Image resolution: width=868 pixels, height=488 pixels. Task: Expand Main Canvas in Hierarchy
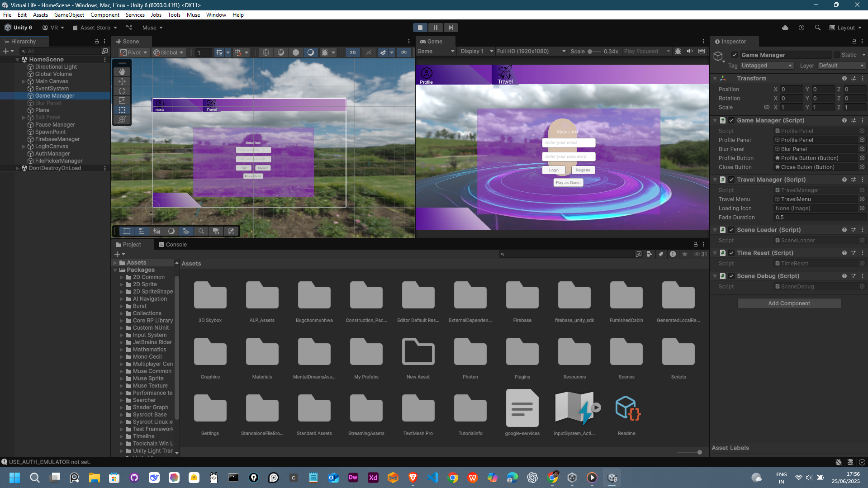(24, 81)
